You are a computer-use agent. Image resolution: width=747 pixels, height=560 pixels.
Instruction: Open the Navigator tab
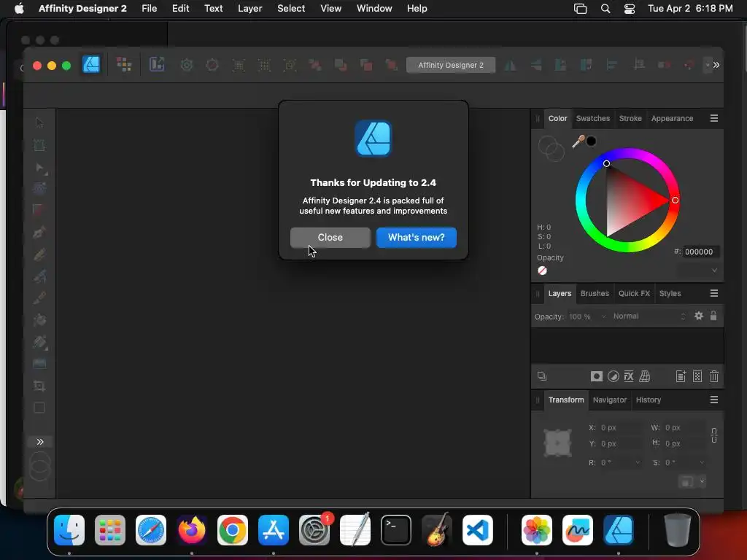click(609, 400)
